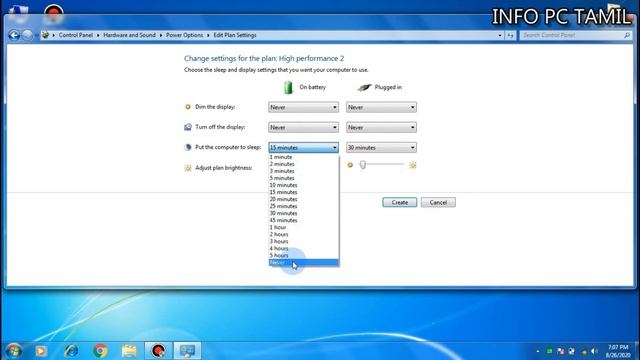This screenshot has height=360, width=640.
Task: Select 10 minutes in sleep list
Action: click(303, 185)
